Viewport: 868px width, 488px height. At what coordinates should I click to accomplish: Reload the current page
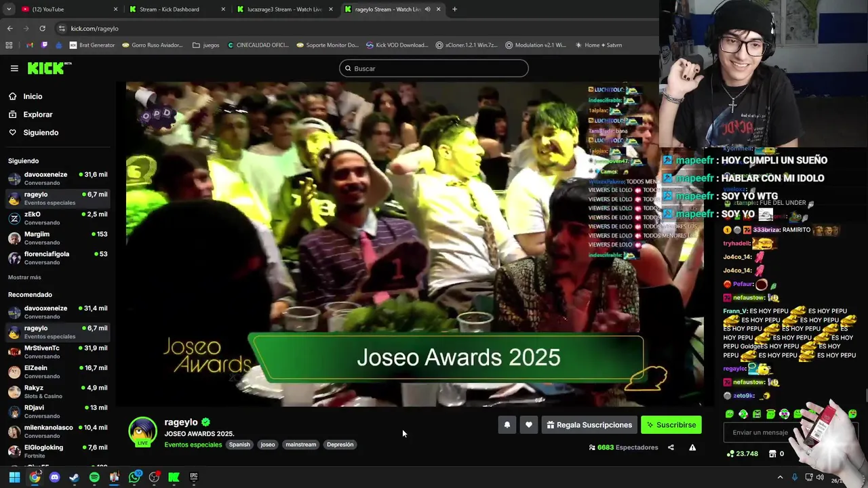click(42, 28)
